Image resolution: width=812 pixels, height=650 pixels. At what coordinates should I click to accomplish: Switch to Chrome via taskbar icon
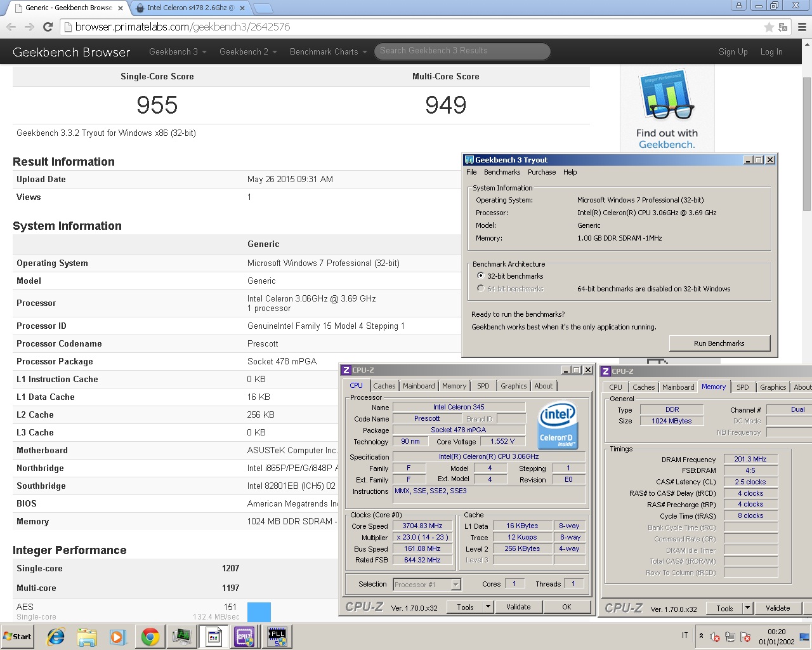point(150,637)
